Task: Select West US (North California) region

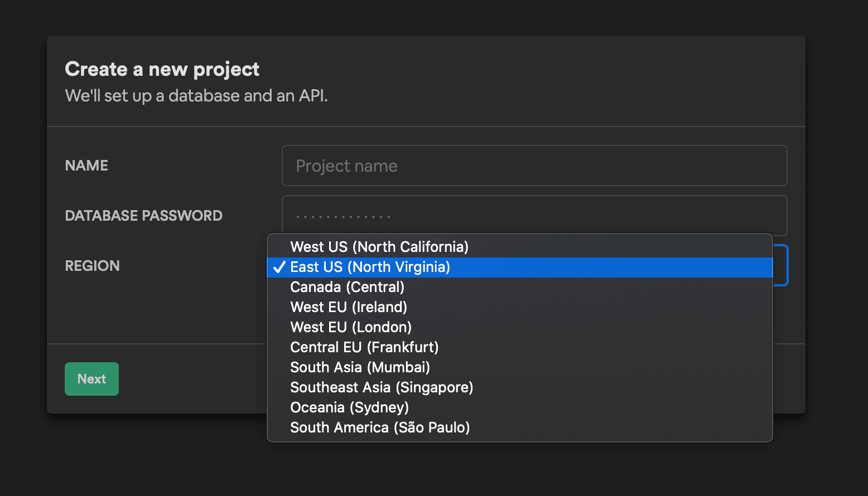Action: pyautogui.click(x=379, y=247)
